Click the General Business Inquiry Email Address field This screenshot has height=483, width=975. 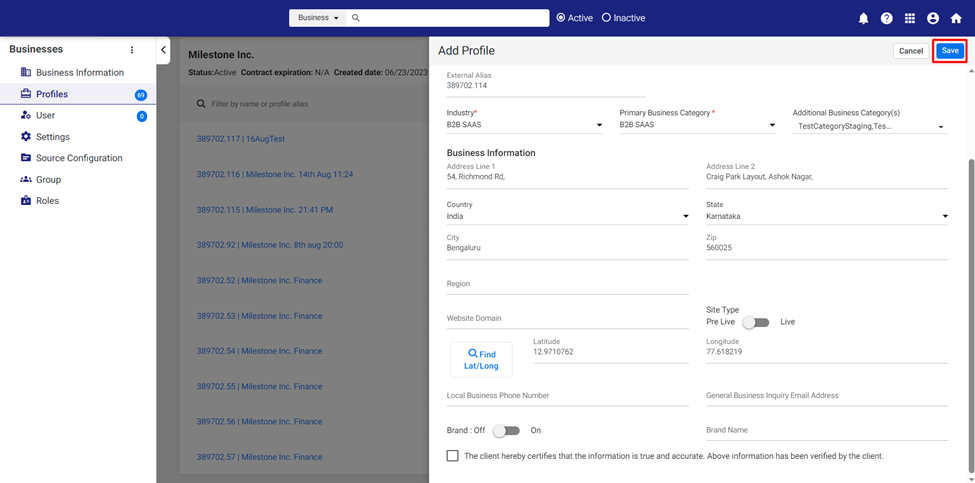tap(827, 396)
